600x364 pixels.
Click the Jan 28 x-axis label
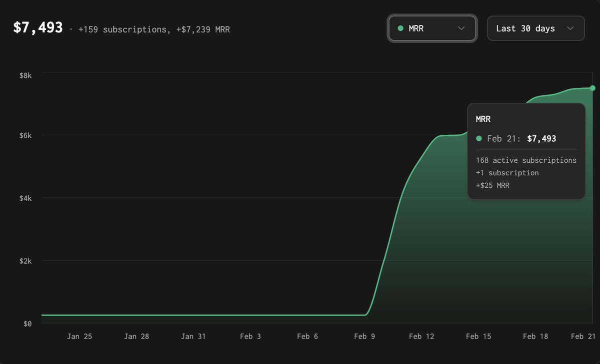click(x=136, y=337)
